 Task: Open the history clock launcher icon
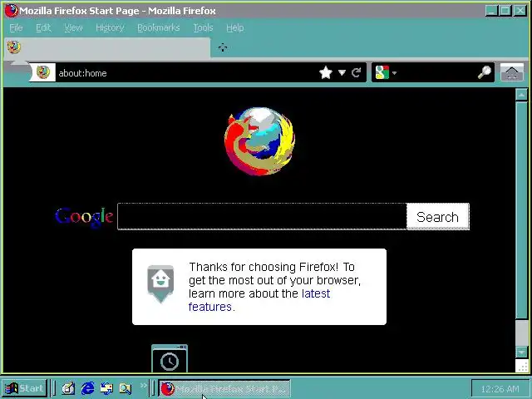[x=170, y=360]
